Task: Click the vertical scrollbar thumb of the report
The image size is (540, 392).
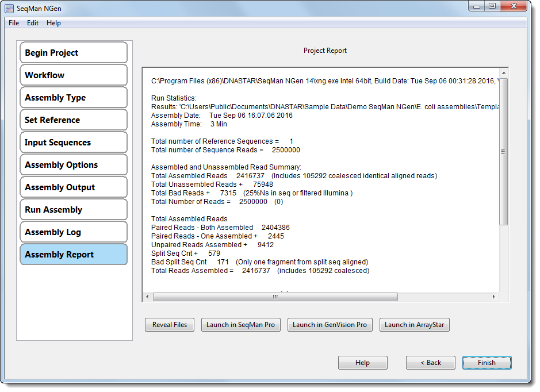Action: 504,151
